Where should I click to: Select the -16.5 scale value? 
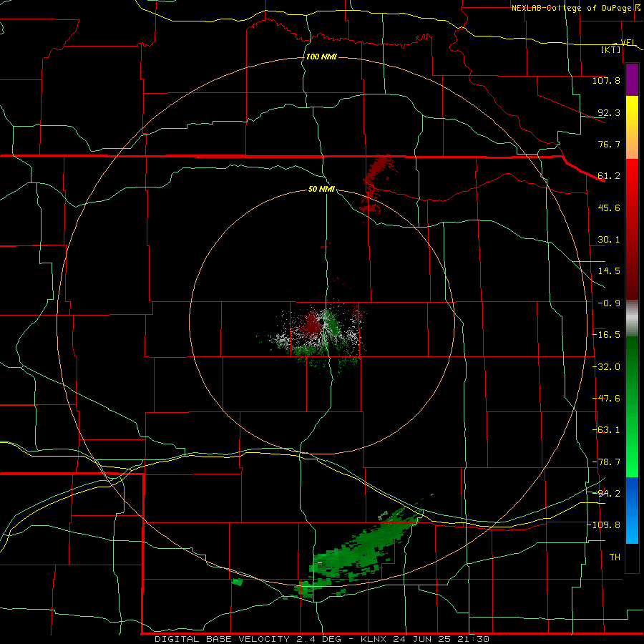(x=606, y=335)
